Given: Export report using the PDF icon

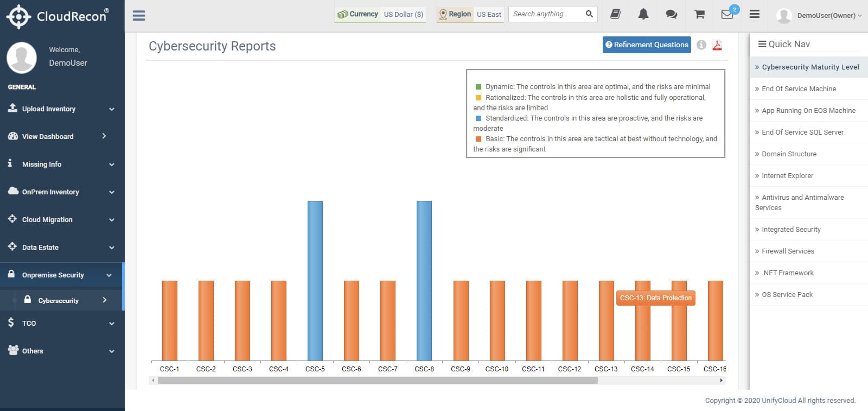Looking at the screenshot, I should tap(717, 45).
